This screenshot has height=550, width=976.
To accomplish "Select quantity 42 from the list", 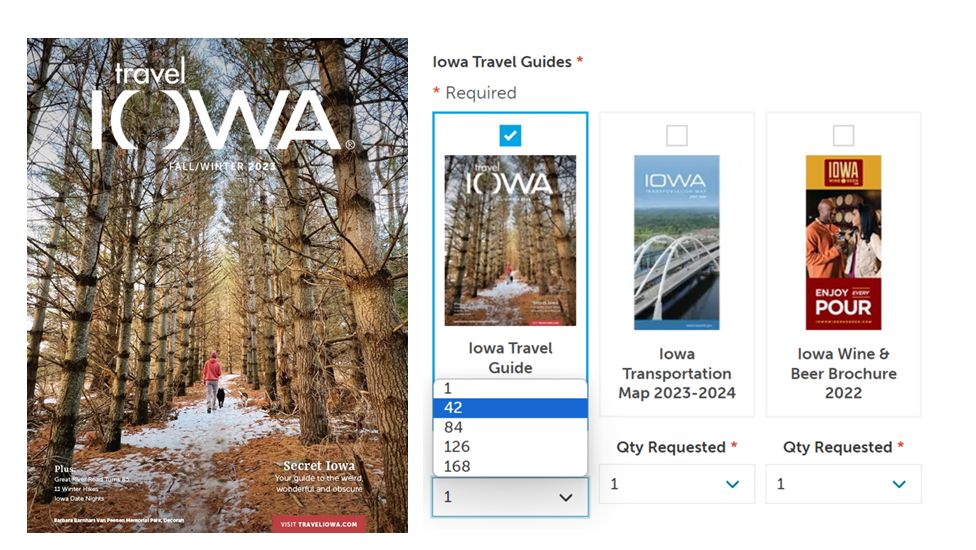I will 510,408.
